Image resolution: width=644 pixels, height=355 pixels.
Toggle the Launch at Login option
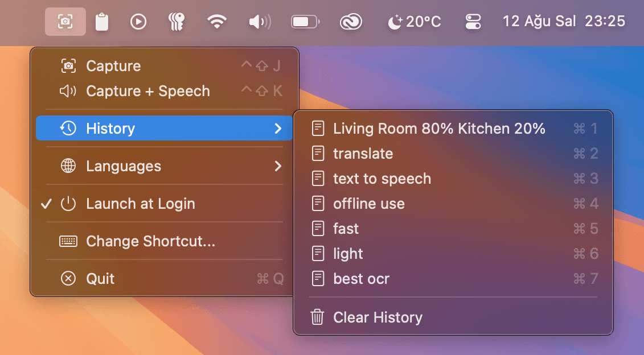point(140,204)
